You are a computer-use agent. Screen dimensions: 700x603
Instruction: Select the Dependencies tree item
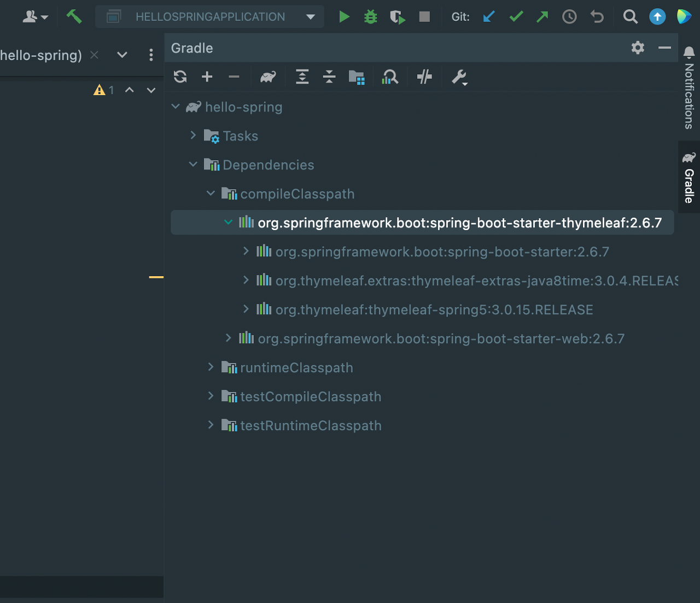(422, 165)
